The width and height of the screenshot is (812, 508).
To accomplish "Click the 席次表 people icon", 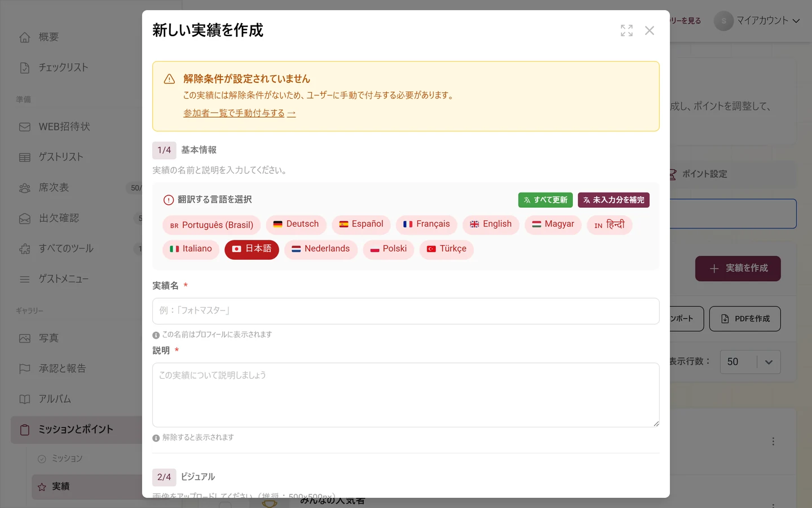I will point(25,188).
